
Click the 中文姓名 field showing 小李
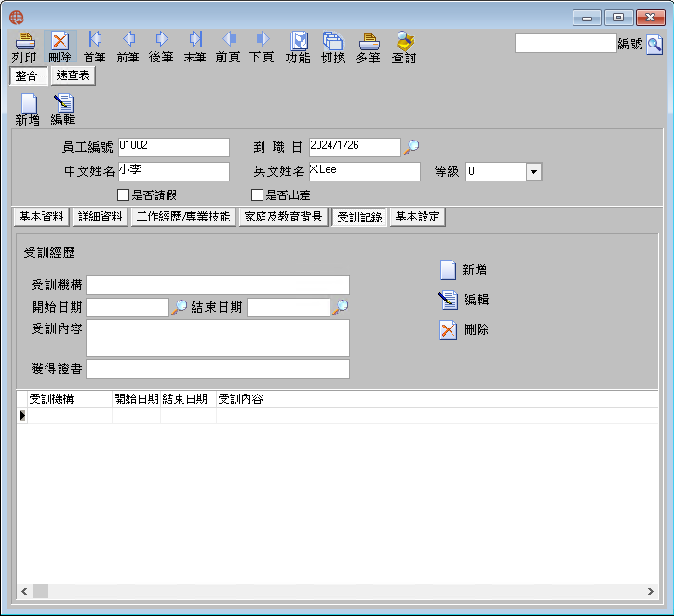[174, 172]
